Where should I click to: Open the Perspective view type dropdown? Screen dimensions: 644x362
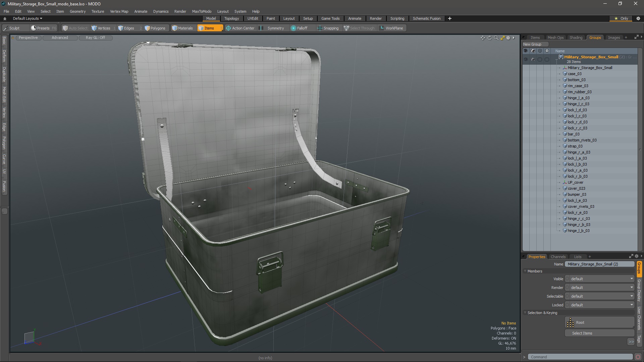[x=28, y=38]
